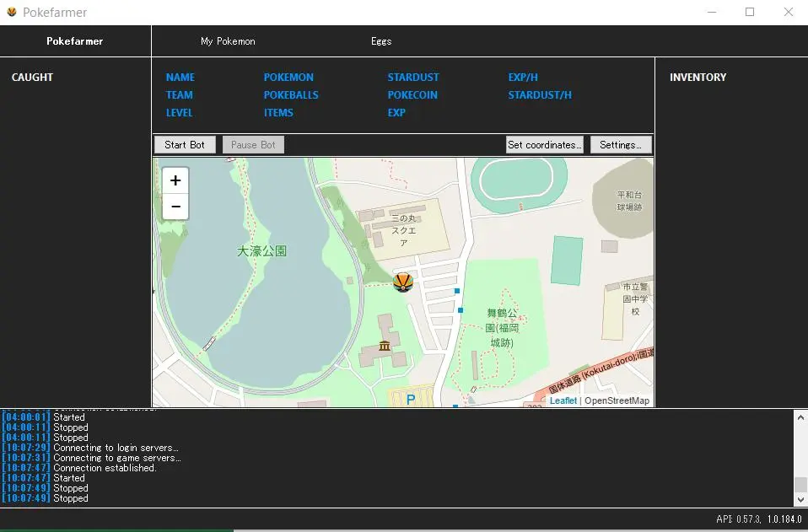The width and height of the screenshot is (808, 532).
Task: Click the STARDUST/H stat label
Action: point(540,94)
